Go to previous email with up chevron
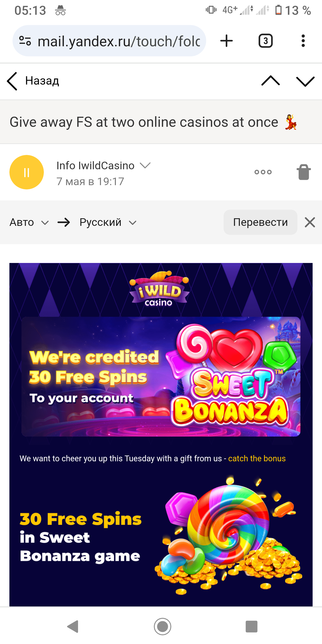Screen dimensions: 322x644 [x=270, y=81]
